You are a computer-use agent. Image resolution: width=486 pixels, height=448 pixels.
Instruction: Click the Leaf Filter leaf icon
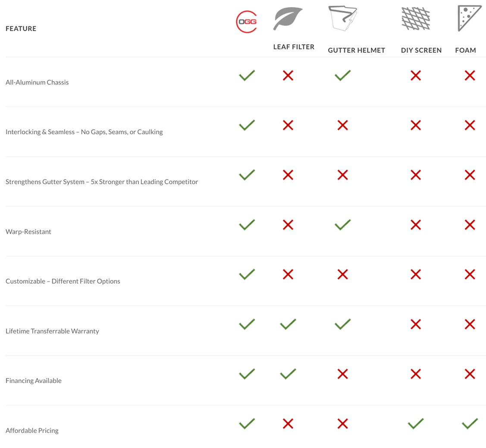coord(288,19)
